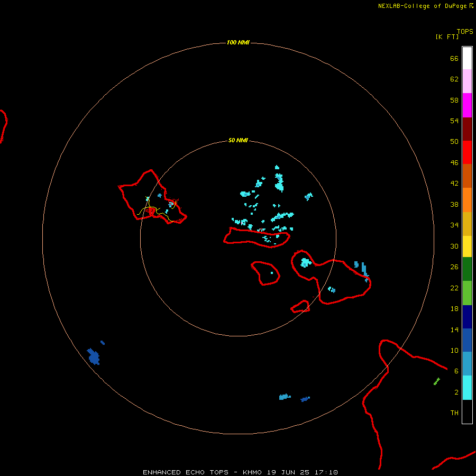The height and width of the screenshot is (476, 476).
Task: Click the small green echo in the southeast
Action: click(437, 381)
